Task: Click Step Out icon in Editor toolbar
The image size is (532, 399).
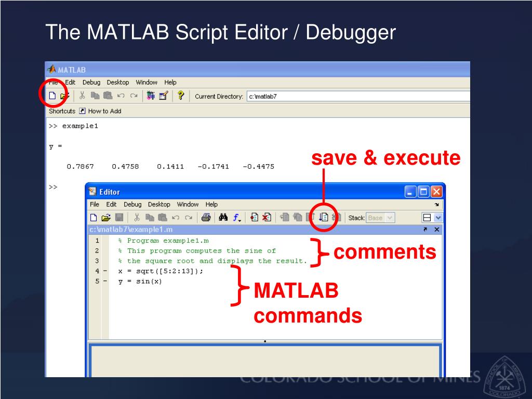Action: [311, 218]
